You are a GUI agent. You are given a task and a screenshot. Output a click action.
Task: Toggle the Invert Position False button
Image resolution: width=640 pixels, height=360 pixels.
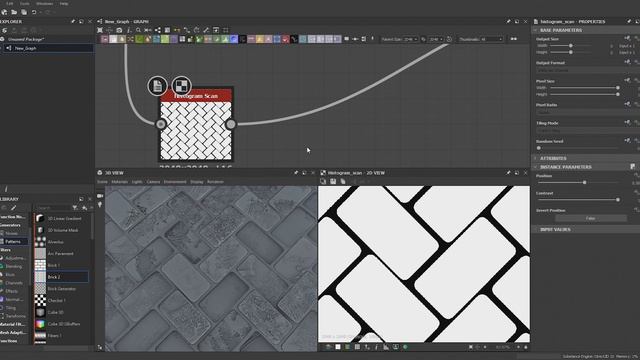[x=591, y=218]
